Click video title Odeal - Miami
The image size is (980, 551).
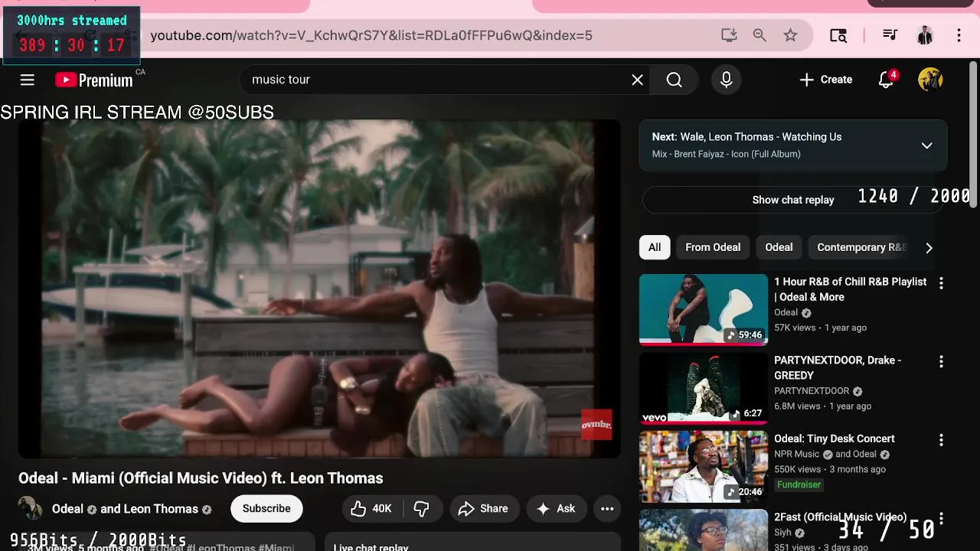point(201,478)
